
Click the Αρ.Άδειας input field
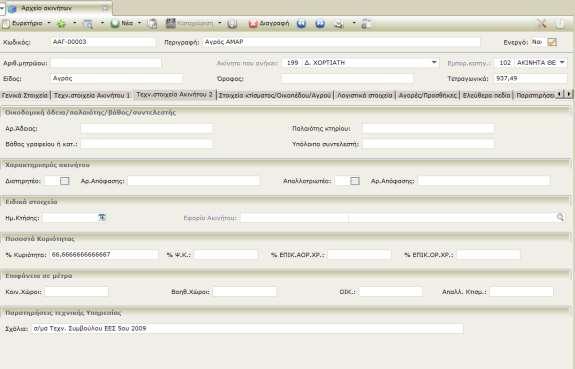[146, 128]
